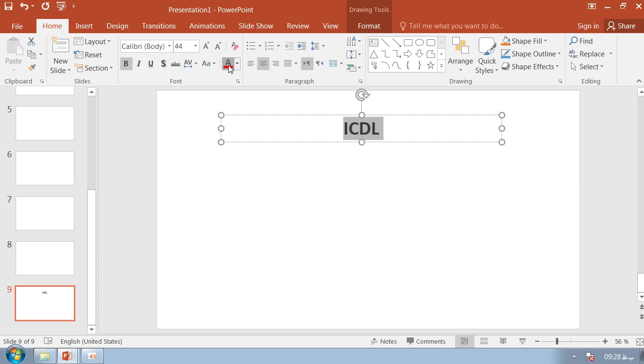644x364 pixels.
Task: Apply the red font color button
Action: click(228, 64)
